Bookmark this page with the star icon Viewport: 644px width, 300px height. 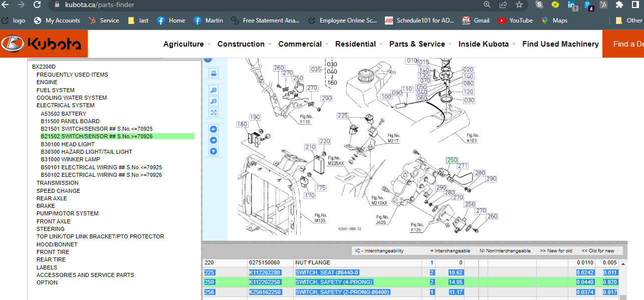(519, 5)
